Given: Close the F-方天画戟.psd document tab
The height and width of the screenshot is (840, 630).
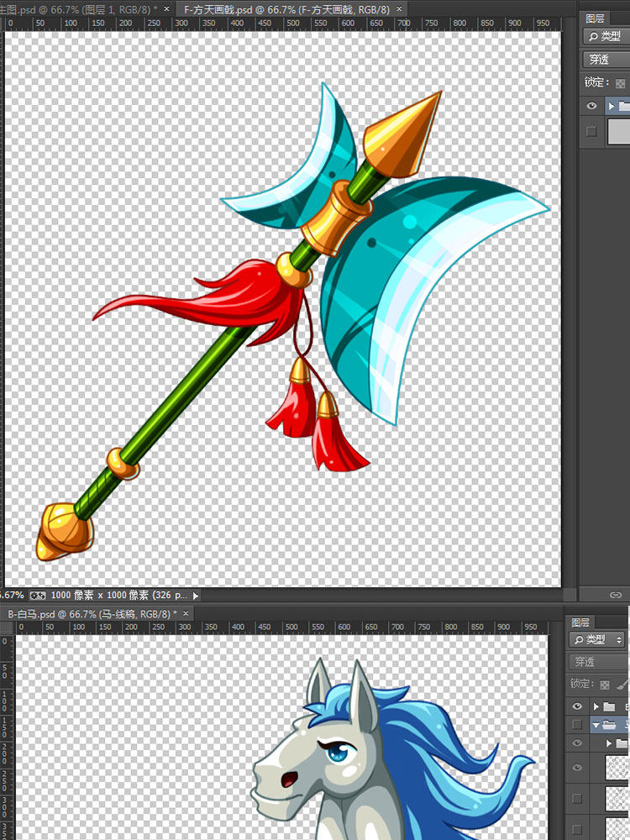Looking at the screenshot, I should click(x=399, y=9).
